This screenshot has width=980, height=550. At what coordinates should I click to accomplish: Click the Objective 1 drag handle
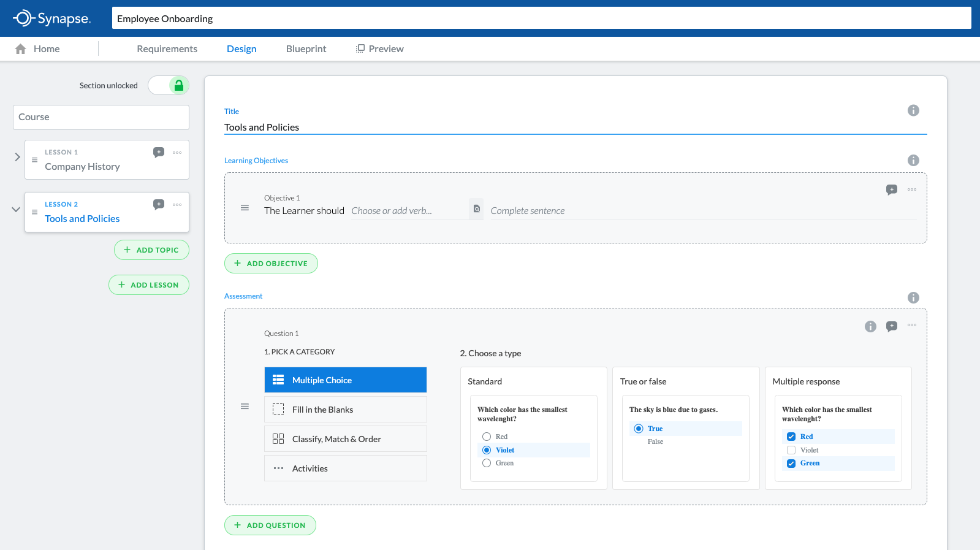tap(245, 208)
